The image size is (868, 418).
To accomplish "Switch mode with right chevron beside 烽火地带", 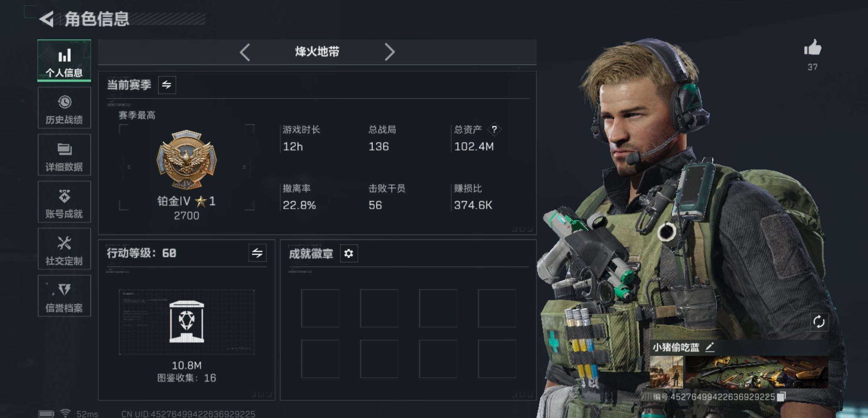I will click(x=390, y=52).
